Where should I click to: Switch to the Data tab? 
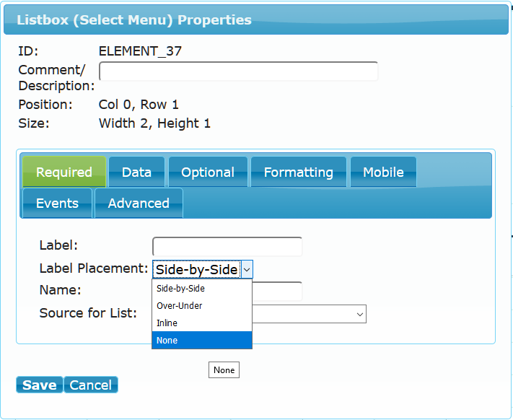(x=136, y=172)
